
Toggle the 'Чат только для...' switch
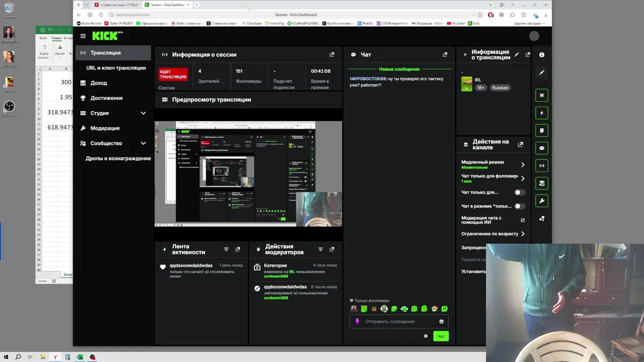click(519, 192)
